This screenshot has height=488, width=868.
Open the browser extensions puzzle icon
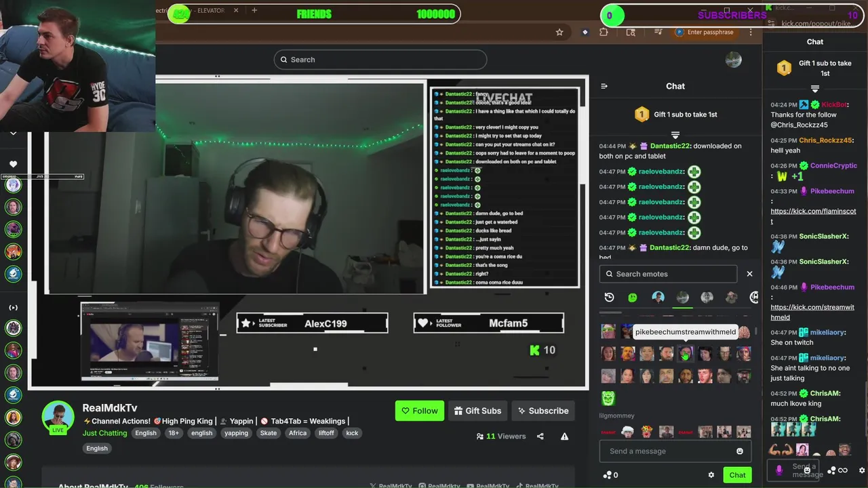(x=604, y=32)
